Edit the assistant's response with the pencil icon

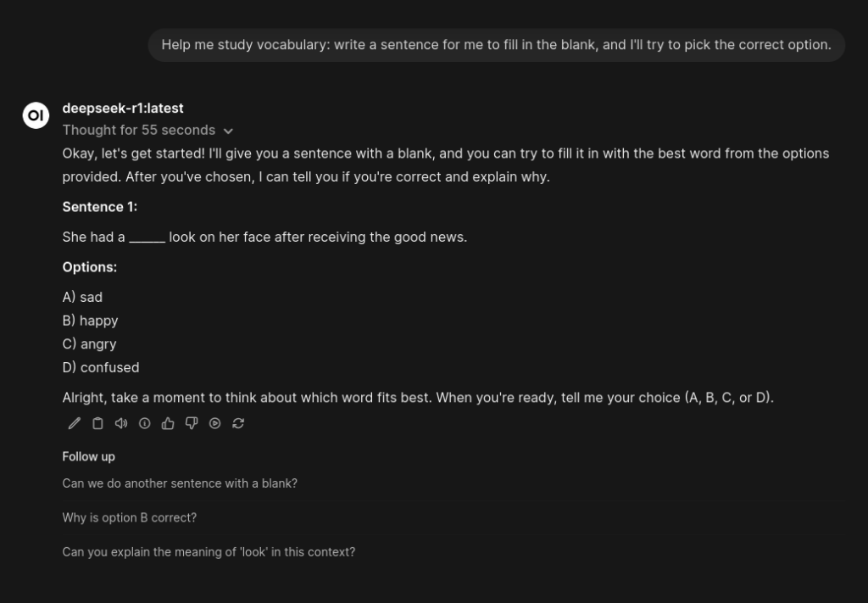click(x=74, y=422)
